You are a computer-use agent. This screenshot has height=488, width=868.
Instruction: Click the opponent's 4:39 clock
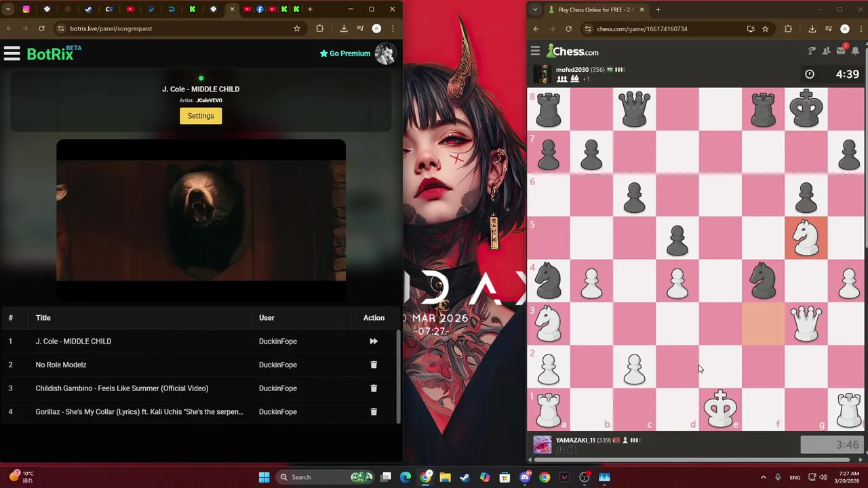[833, 74]
